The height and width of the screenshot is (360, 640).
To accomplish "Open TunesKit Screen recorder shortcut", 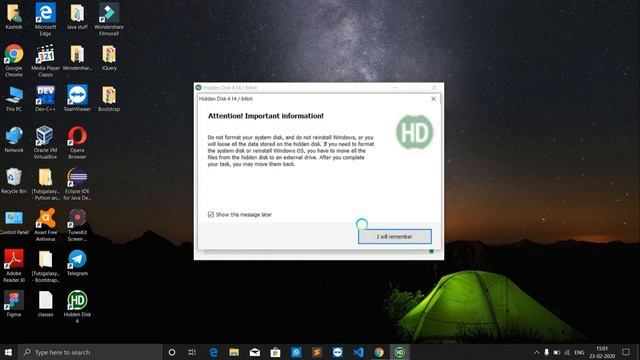I will tap(77, 225).
